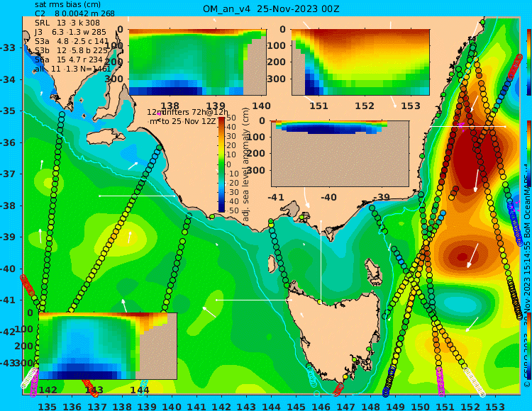Select the 'all 11 1.3 N=1461' summary row
Screen dimensions: 532x411
pos(72,69)
